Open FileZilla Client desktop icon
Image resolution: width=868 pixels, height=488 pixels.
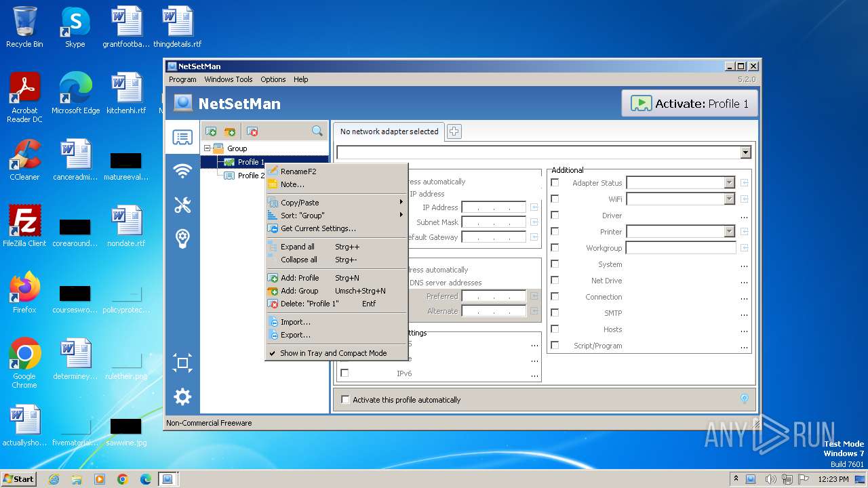[24, 226]
